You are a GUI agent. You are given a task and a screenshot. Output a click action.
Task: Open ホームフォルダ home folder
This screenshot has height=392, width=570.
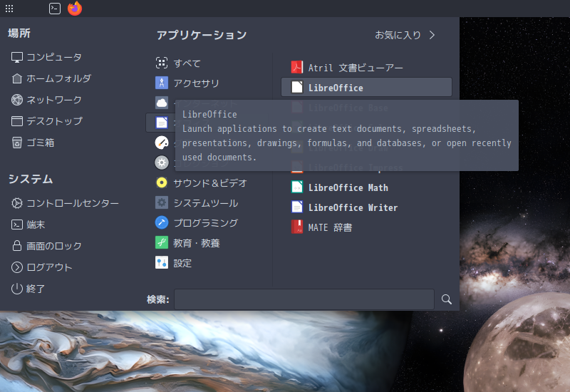(x=51, y=78)
